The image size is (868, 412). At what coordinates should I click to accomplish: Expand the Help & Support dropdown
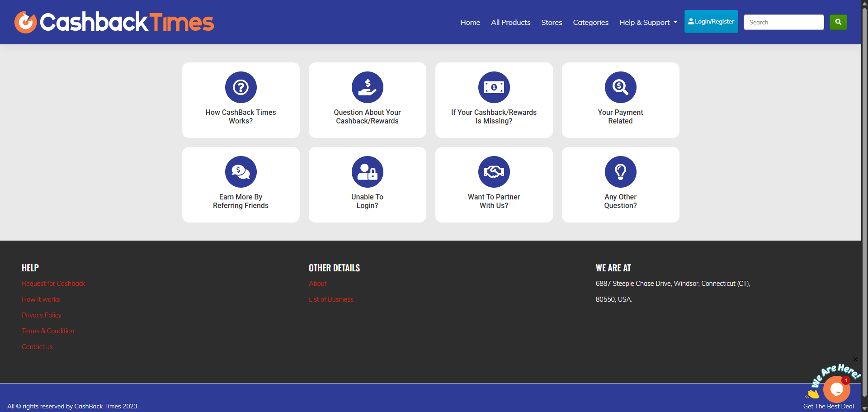(648, 22)
